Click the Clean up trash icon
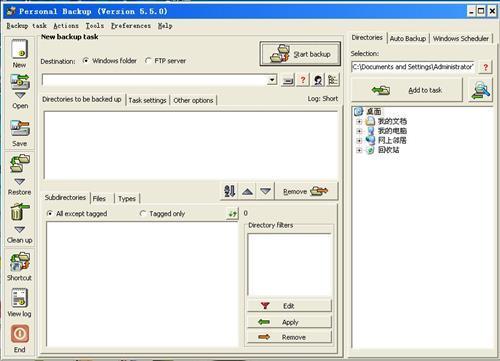This screenshot has width=500, height=361. pos(19,212)
